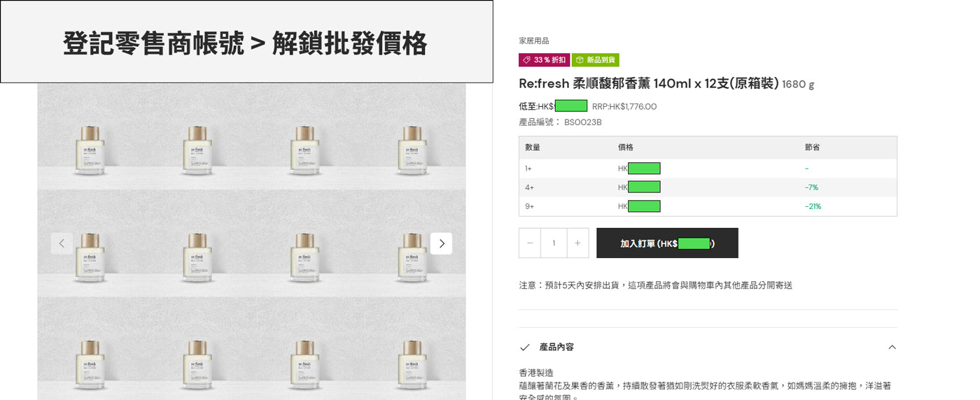The height and width of the screenshot is (400, 980).
Task: Select the 9+ quantity tier row
Action: [708, 206]
